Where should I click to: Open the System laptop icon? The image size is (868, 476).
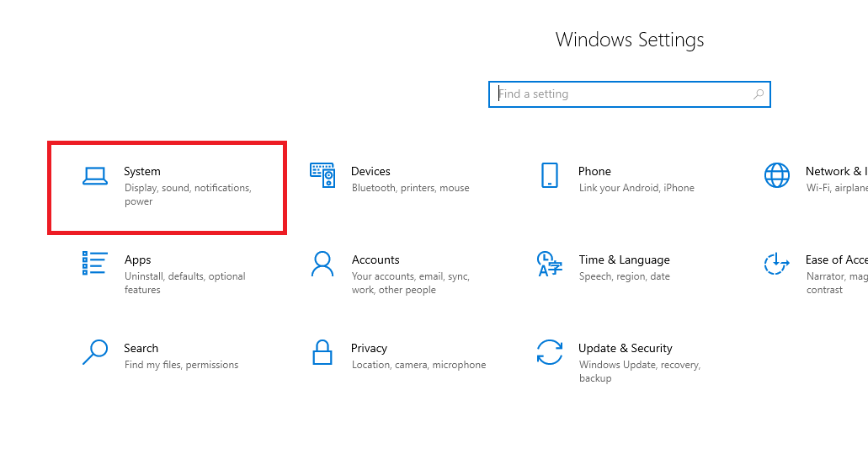pos(94,176)
